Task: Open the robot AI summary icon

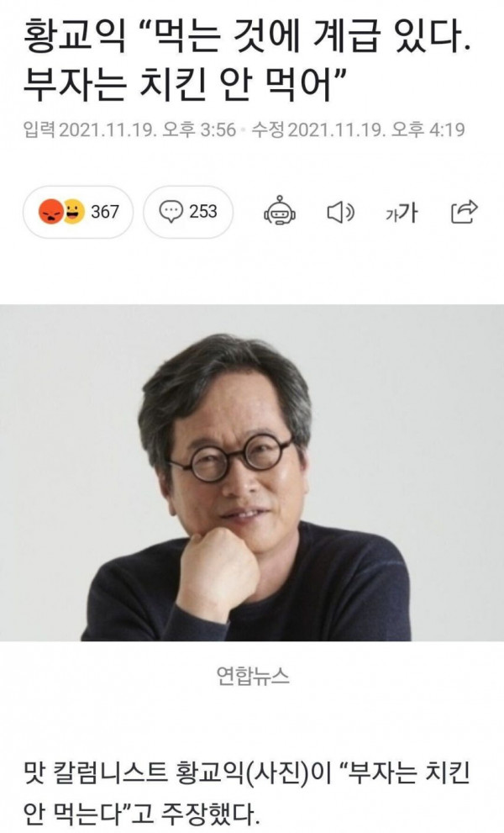Action: click(x=280, y=212)
